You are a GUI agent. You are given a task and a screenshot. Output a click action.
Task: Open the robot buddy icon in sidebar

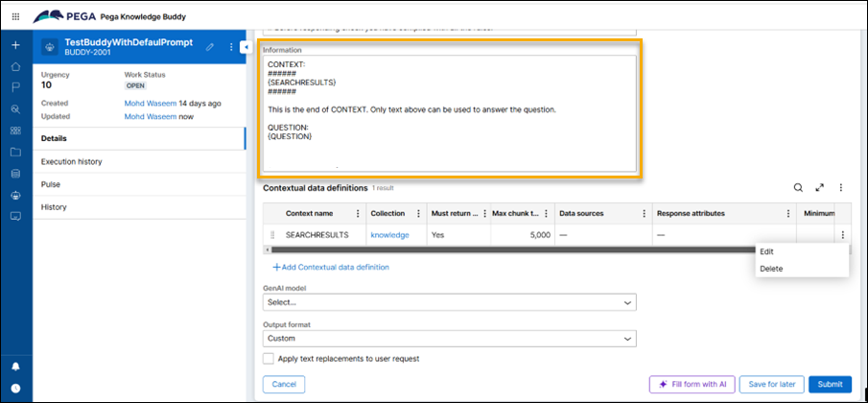coord(15,195)
